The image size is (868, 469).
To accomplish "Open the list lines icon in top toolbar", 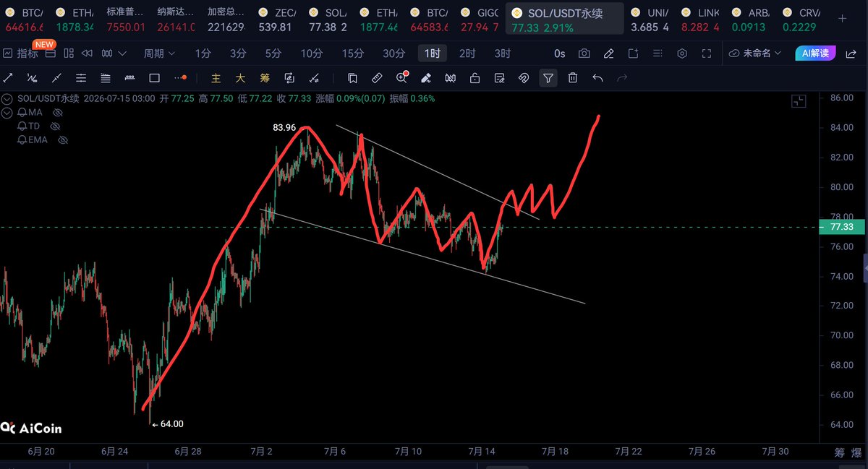I will (658, 53).
